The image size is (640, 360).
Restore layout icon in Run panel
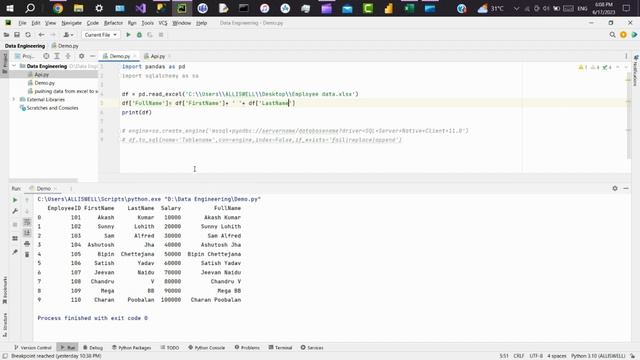tap(15, 238)
